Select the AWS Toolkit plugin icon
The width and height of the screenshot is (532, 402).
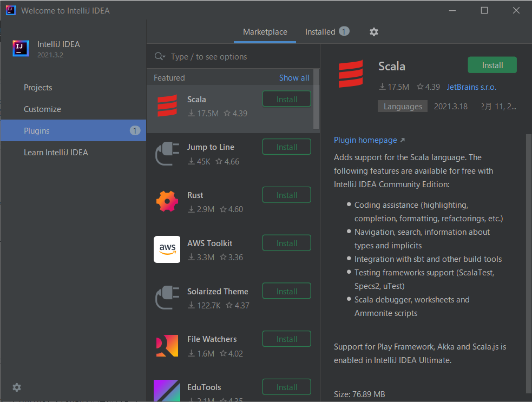pyautogui.click(x=167, y=249)
